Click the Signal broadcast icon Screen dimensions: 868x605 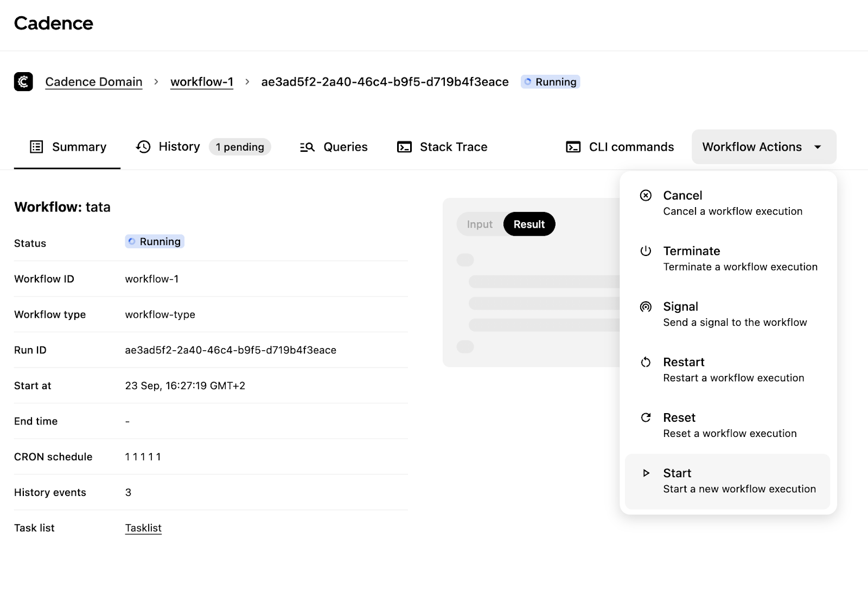coord(646,307)
